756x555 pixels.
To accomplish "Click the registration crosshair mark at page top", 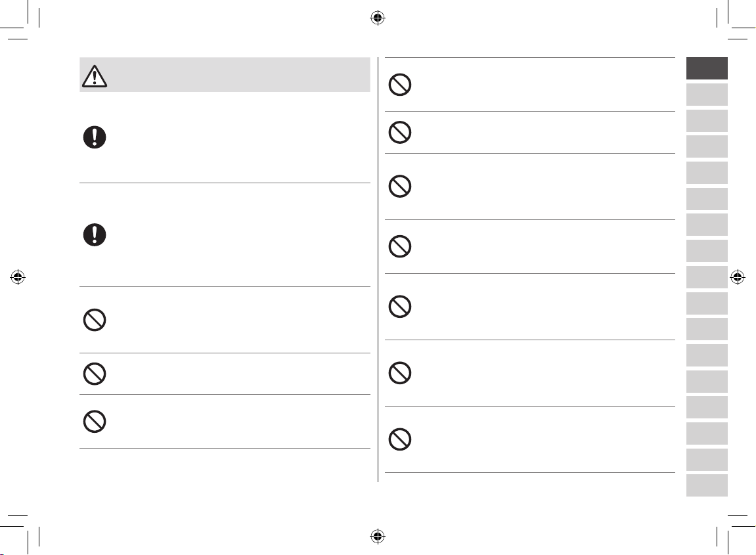I will [378, 18].
